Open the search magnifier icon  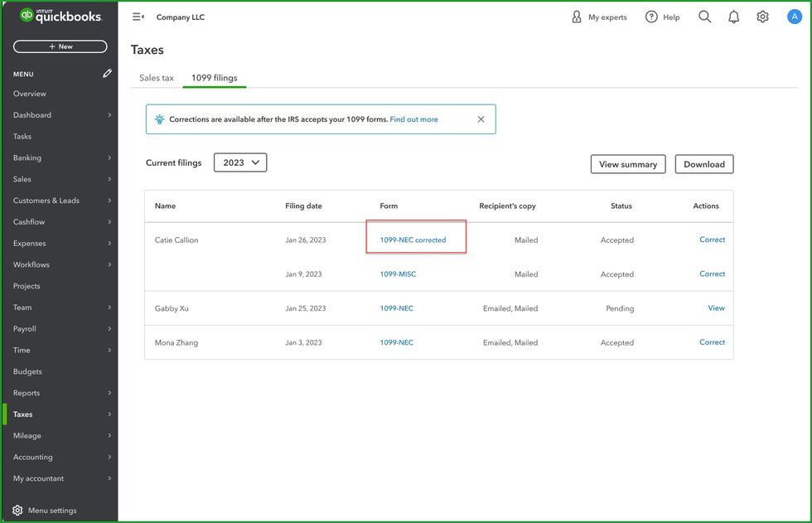pos(704,17)
